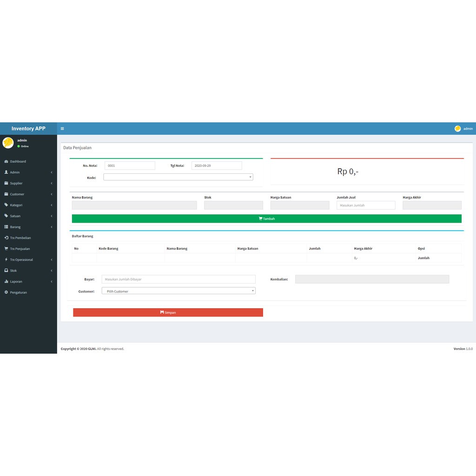Focus the Jumlah Jual input field
This screenshot has width=476, height=476.
point(366,205)
